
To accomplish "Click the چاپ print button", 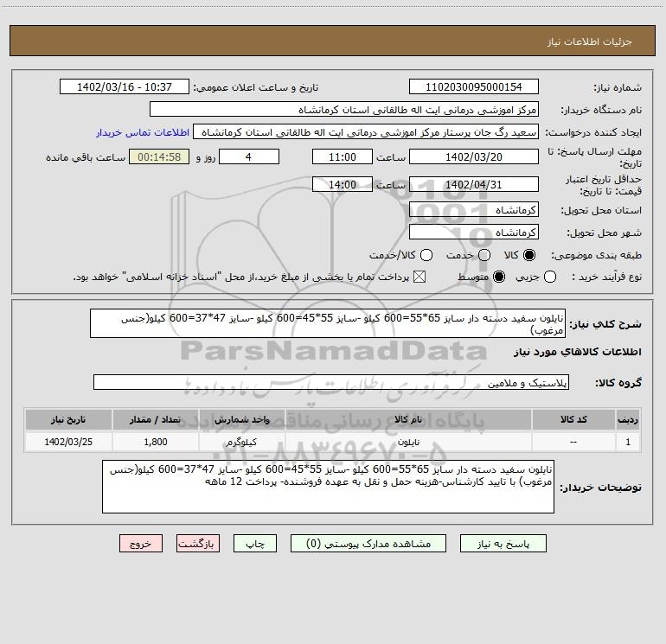I will click(255, 544).
